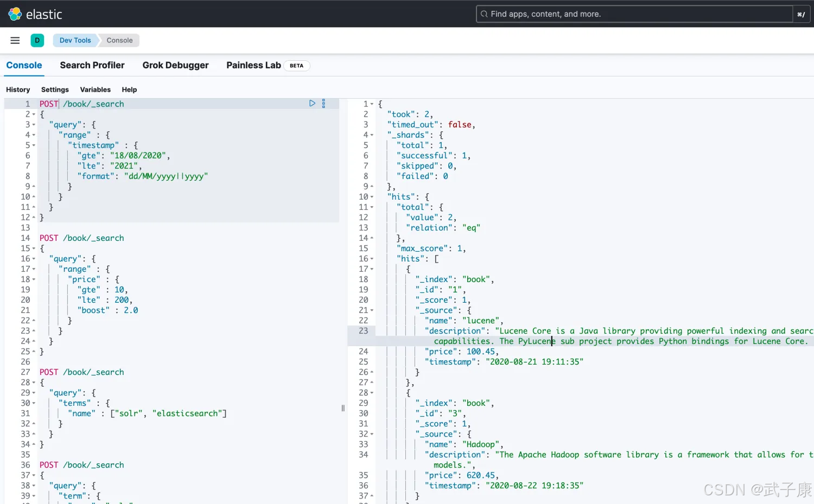
Task: Click the Elastic logo icon
Action: (15, 14)
